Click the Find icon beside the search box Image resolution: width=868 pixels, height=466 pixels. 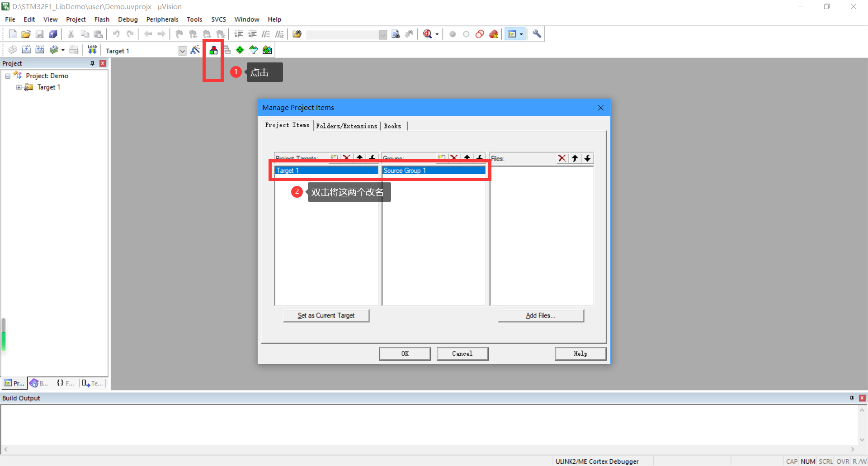[x=396, y=34]
